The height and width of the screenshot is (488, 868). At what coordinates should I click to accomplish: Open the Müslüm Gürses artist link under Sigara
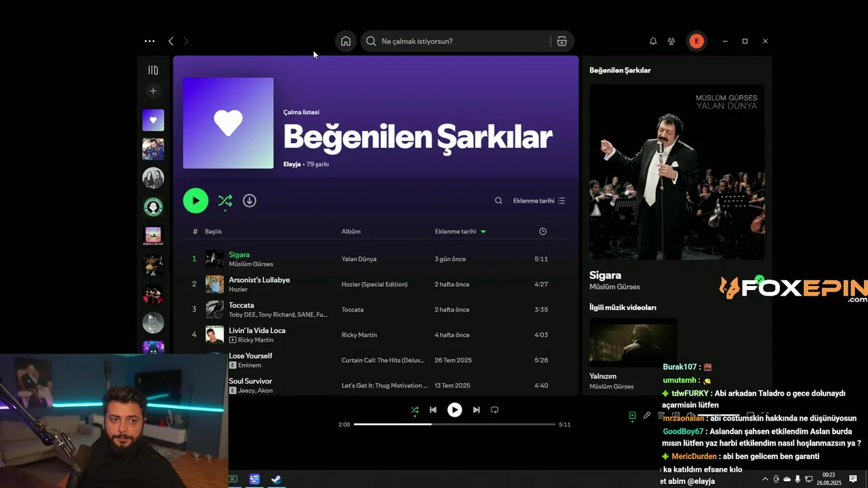pyautogui.click(x=251, y=264)
